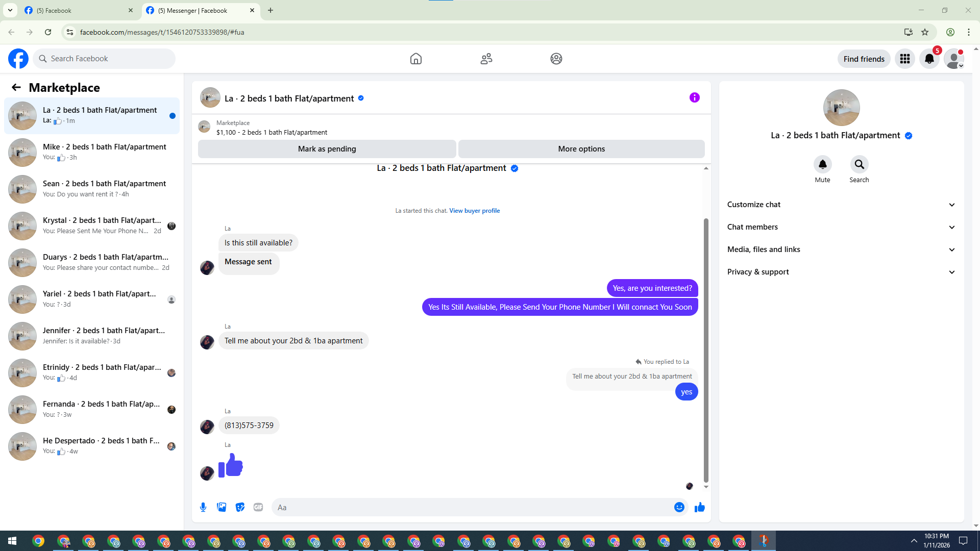Open Marketplace listing $1,100 link
Viewport: 980px width, 551px height.
click(272, 132)
